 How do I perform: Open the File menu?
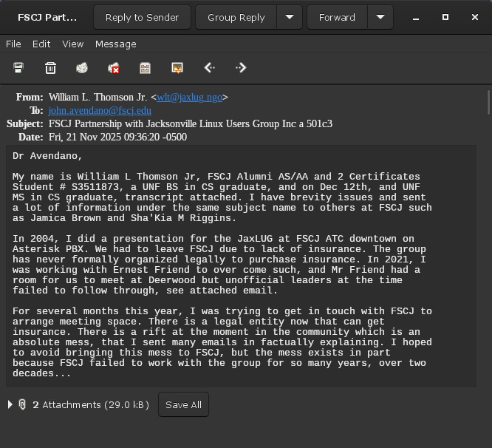(x=13, y=44)
